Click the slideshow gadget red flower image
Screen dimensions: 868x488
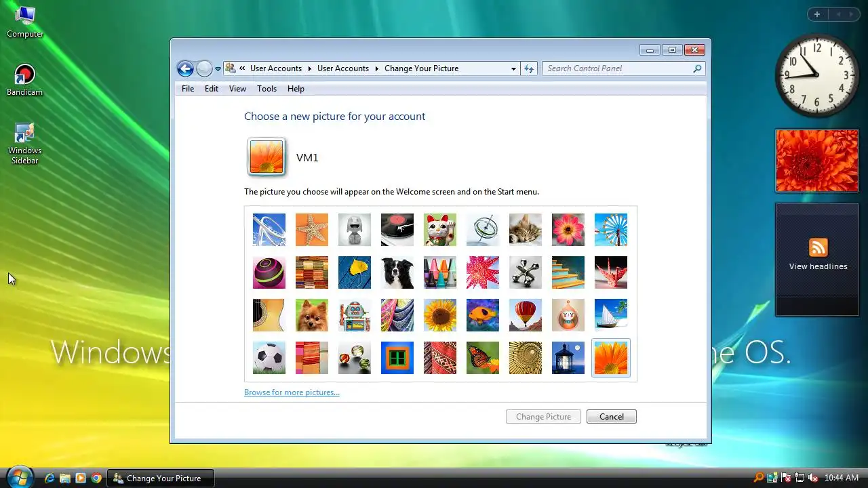pos(817,161)
